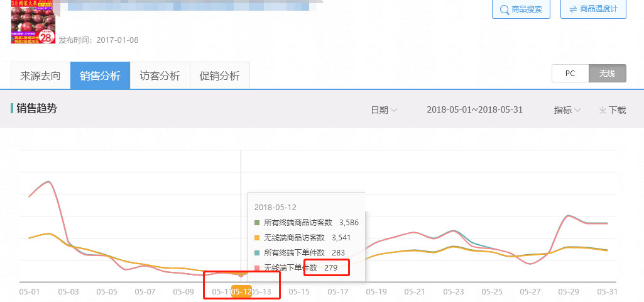Click the 商品搜索 button

point(521,9)
